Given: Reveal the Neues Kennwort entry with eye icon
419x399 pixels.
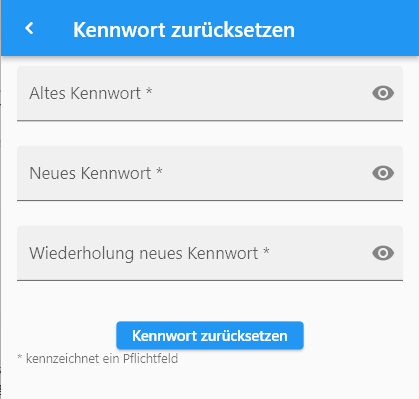Looking at the screenshot, I should coord(383,173).
